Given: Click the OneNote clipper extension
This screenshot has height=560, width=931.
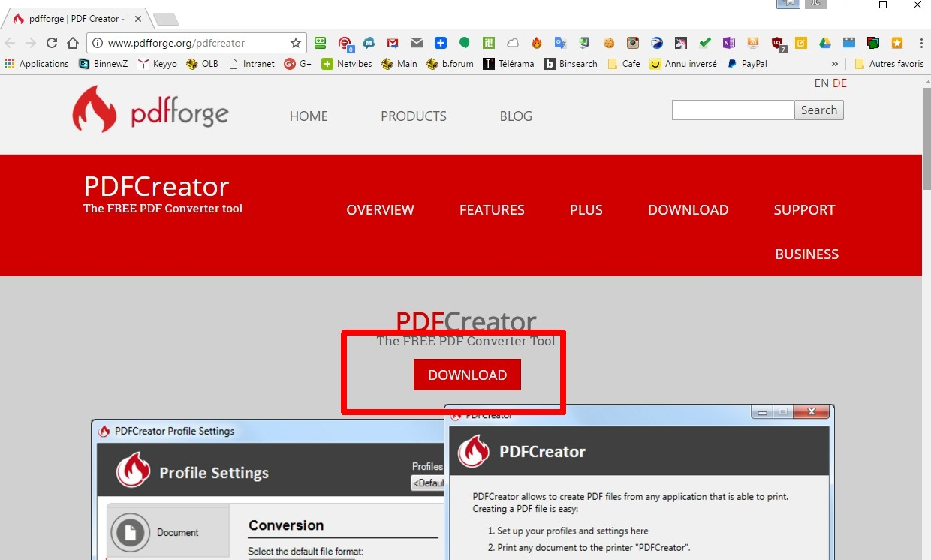Looking at the screenshot, I should click(x=728, y=43).
